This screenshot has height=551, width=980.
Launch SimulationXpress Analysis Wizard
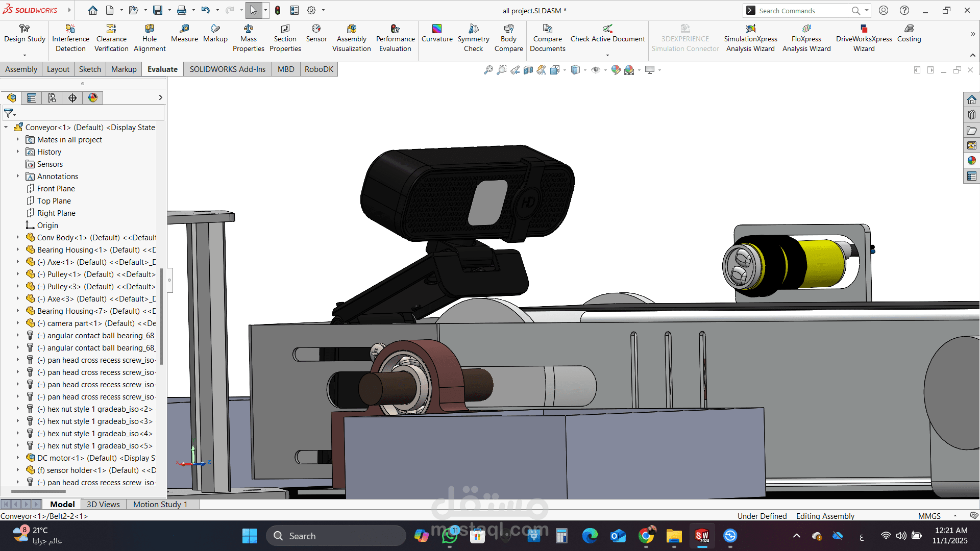(x=750, y=38)
